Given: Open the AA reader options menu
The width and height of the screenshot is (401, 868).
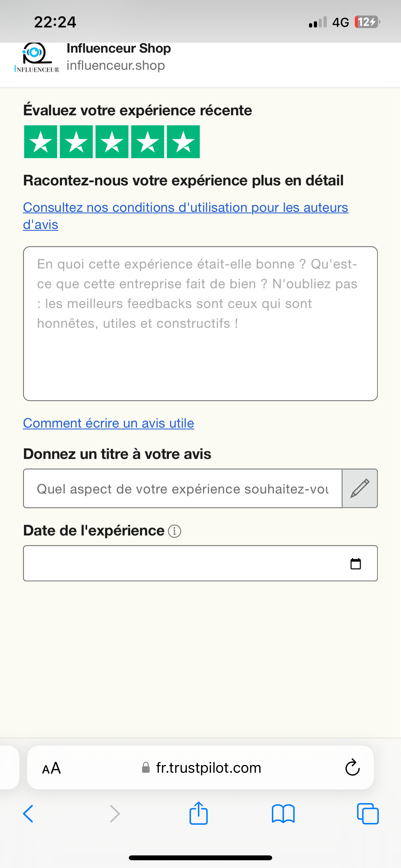Looking at the screenshot, I should pyautogui.click(x=52, y=768).
